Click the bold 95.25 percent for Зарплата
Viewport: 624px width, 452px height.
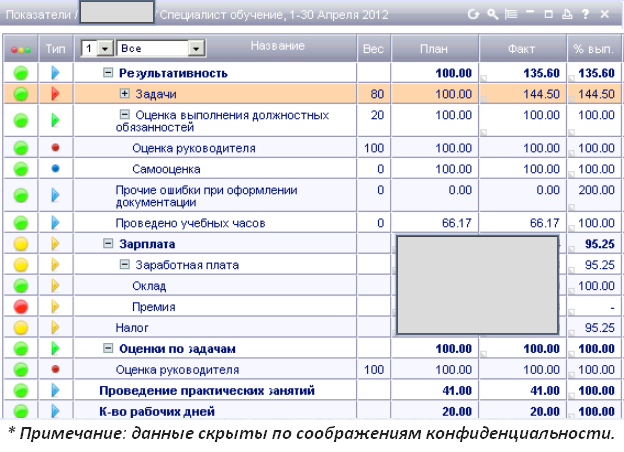point(600,244)
